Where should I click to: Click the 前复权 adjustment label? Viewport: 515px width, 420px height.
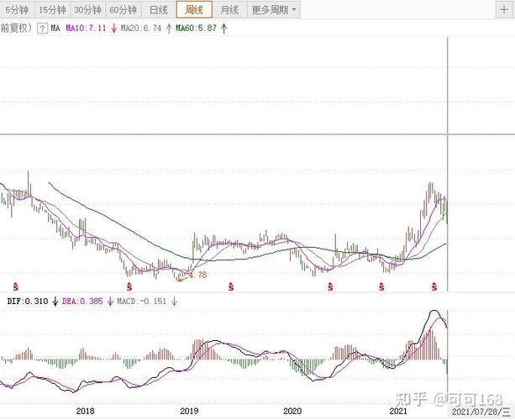point(15,28)
